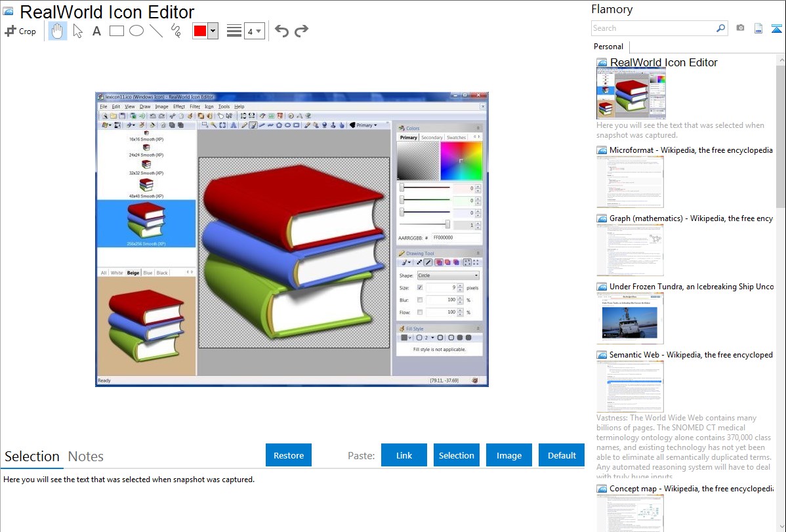Open the Graph (mathematics) snapshot thumbnail

point(630,250)
